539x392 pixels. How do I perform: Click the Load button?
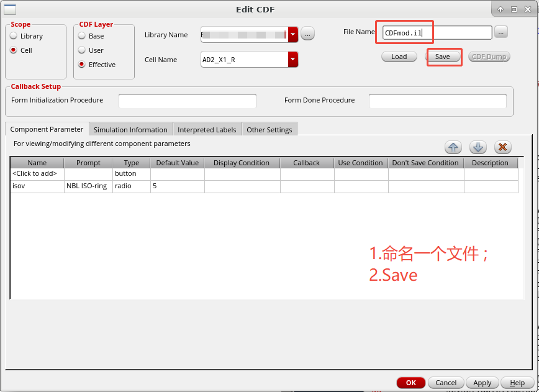coord(399,57)
